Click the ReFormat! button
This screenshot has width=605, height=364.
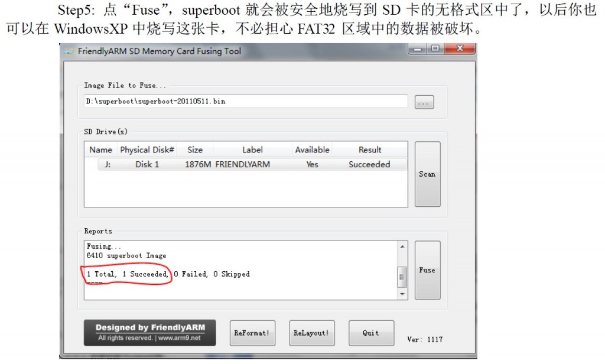252,333
